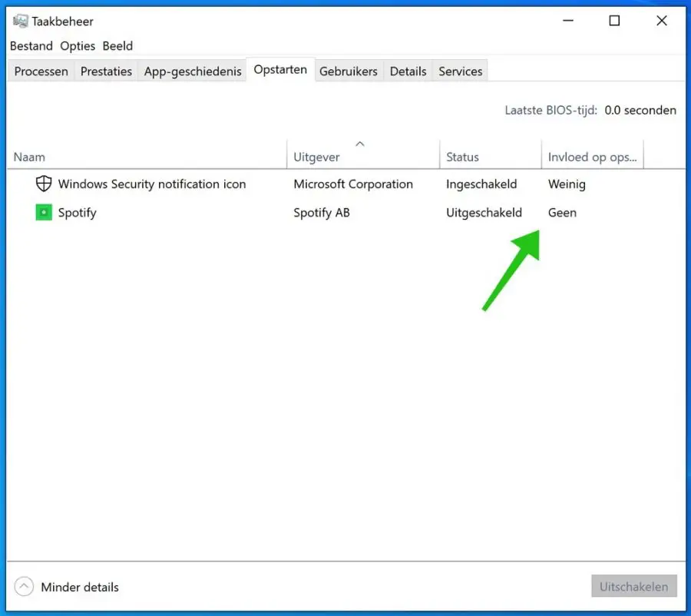Switch to the Details tab

(408, 71)
